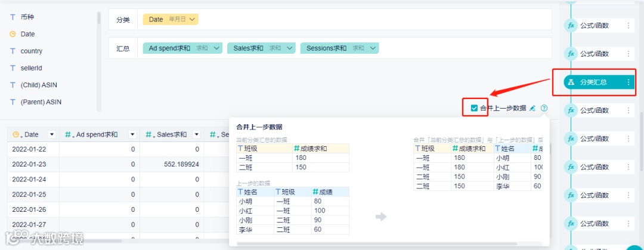Untick the 合并上一步数据 checkbox
This screenshot has height=250, width=644.
tap(475, 108)
